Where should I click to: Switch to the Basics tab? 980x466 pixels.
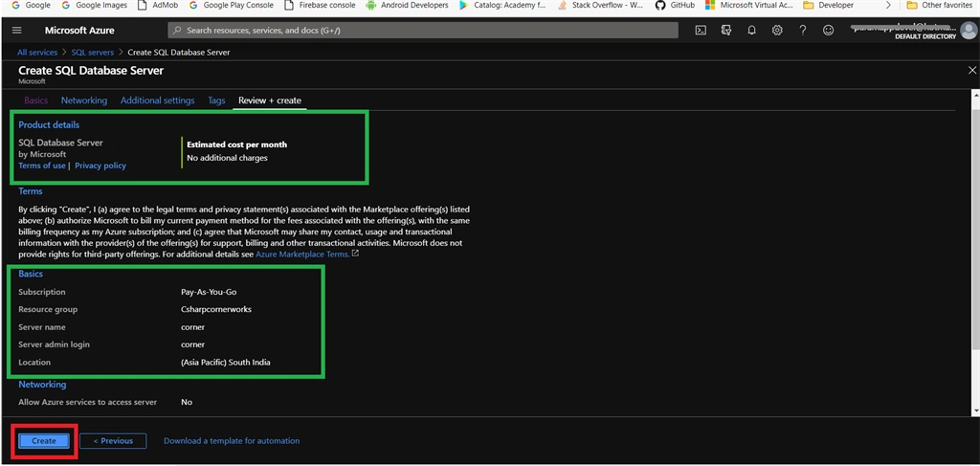[35, 100]
